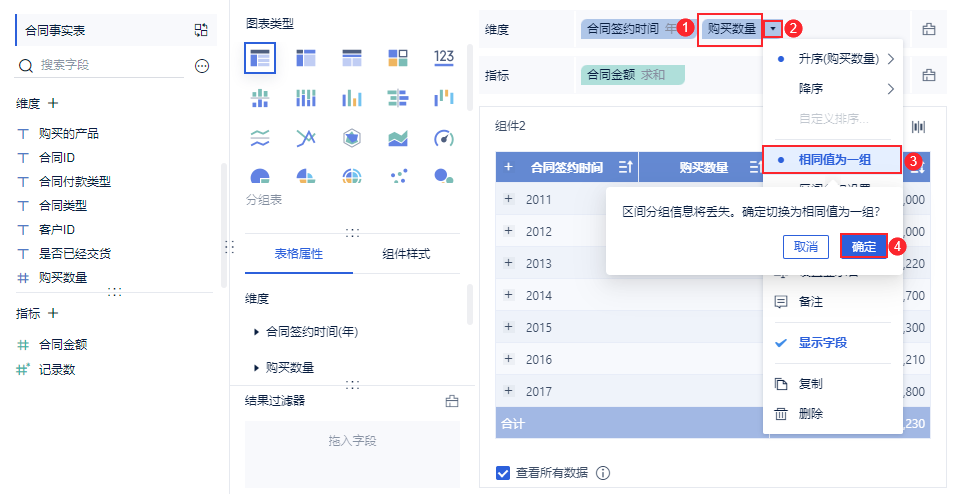Click the switch-table icon beside 合同事实表

[x=201, y=30]
